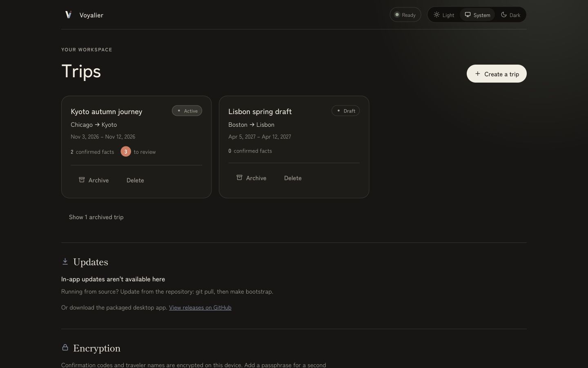
Task: Click the Voyalier logo icon
Action: click(69, 15)
